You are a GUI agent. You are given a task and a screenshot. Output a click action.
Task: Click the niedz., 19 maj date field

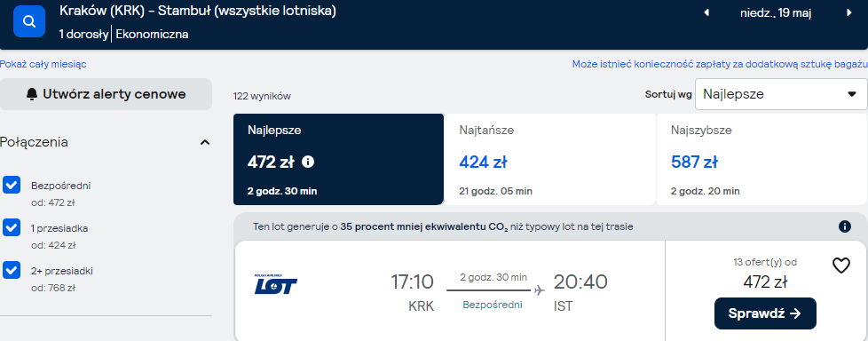[x=776, y=12]
